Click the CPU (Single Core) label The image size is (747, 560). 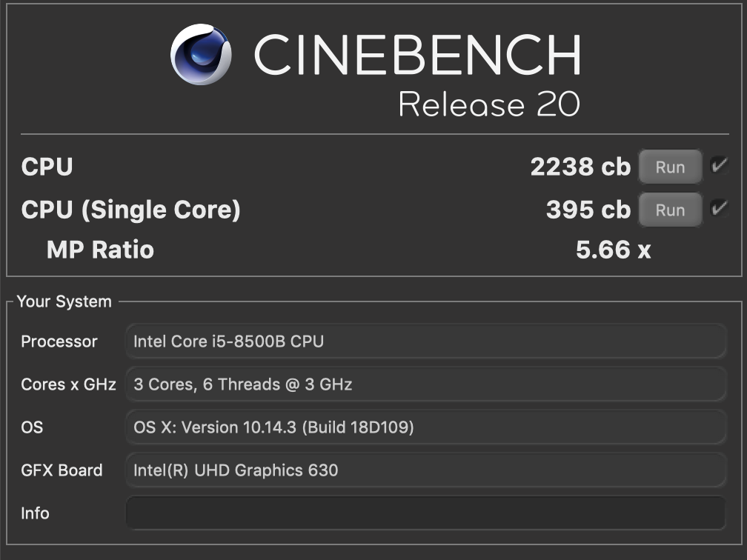click(x=130, y=210)
